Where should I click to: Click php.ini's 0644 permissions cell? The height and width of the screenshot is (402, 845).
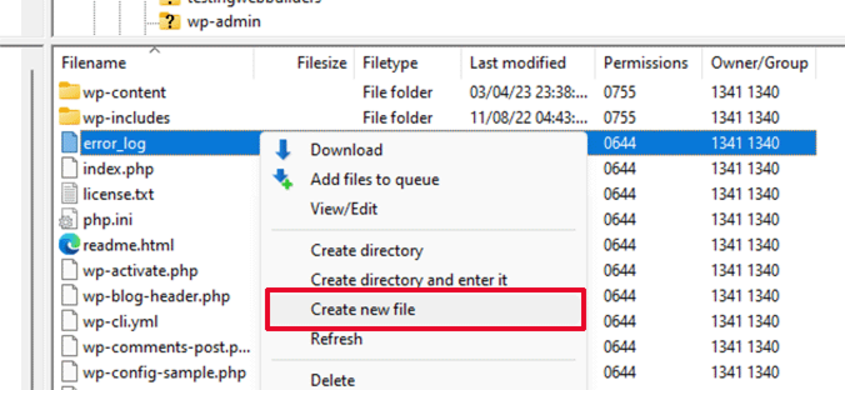620,220
